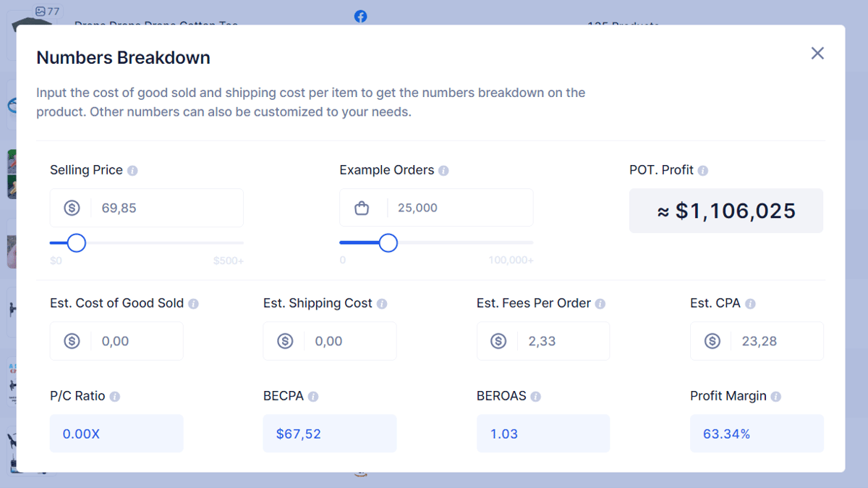Click the Example Orders info icon
This screenshot has height=488, width=868.
click(443, 171)
